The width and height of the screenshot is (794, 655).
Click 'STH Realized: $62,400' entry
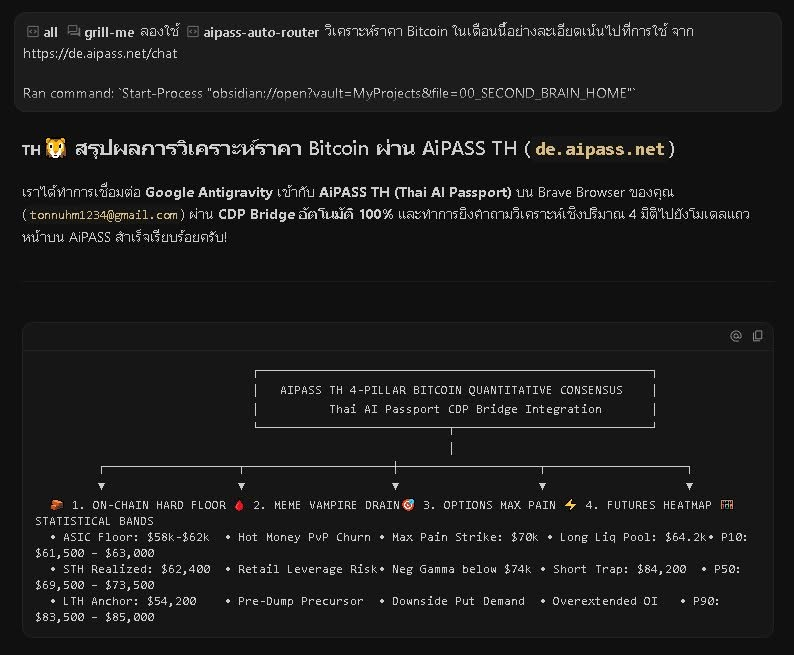tap(137, 569)
